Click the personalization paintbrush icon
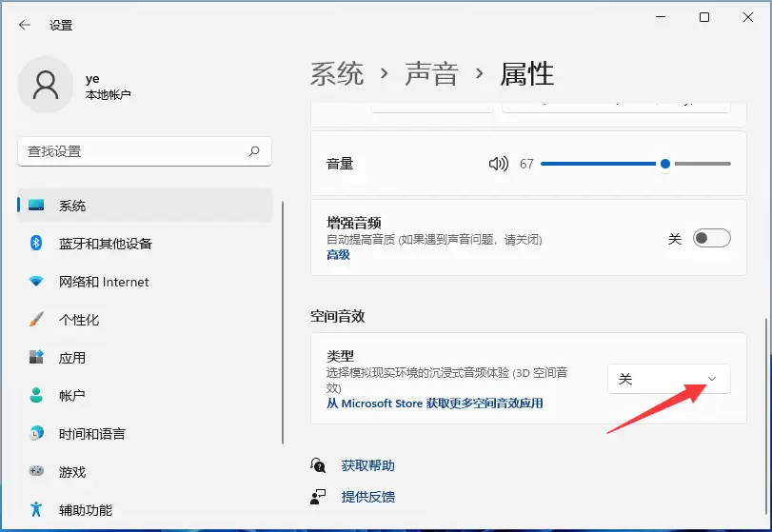This screenshot has width=772, height=532. (x=36, y=320)
